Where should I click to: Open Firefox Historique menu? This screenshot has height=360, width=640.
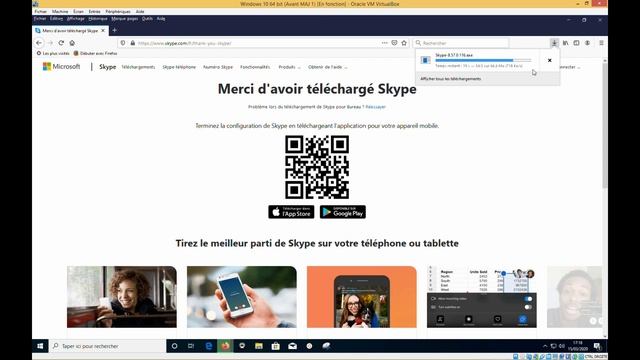pyautogui.click(x=98, y=19)
